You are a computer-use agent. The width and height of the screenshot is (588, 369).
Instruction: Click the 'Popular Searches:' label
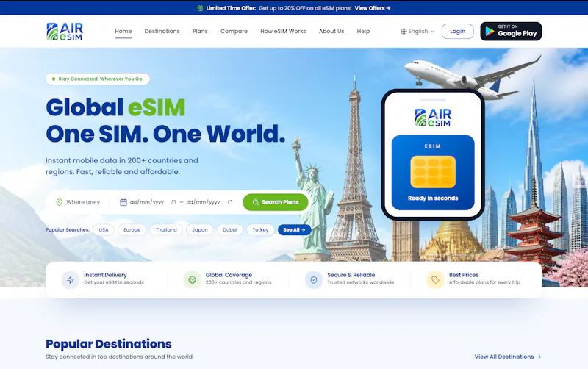point(68,230)
